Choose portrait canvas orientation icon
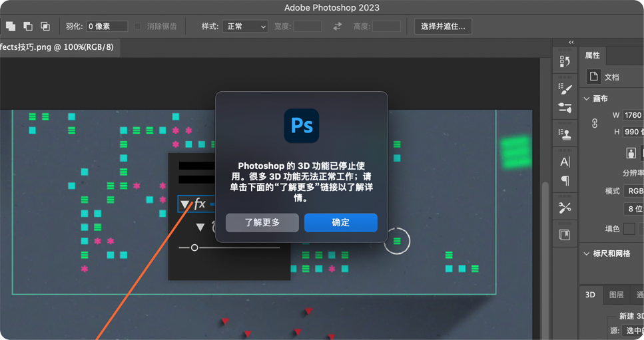This screenshot has width=644, height=340. (x=631, y=154)
